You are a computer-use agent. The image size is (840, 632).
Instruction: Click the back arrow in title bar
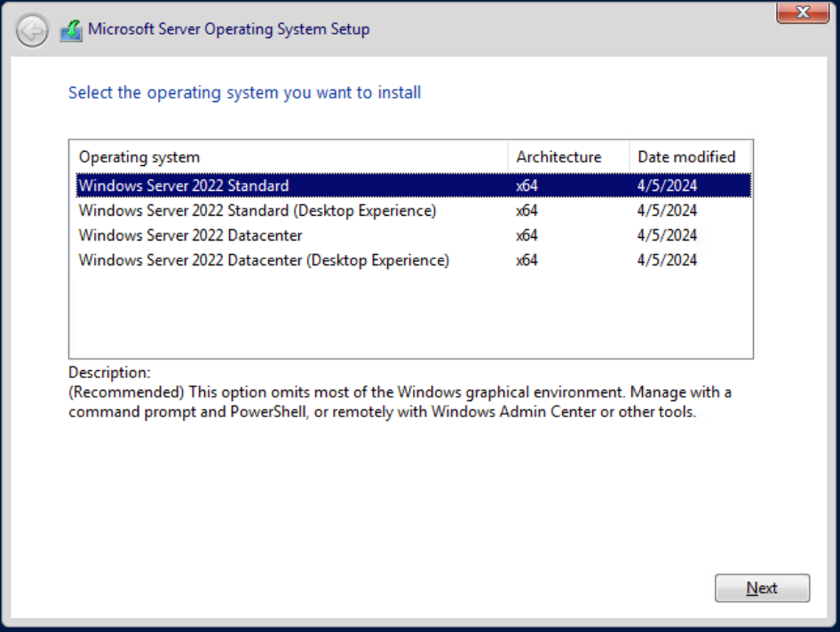tap(32, 31)
